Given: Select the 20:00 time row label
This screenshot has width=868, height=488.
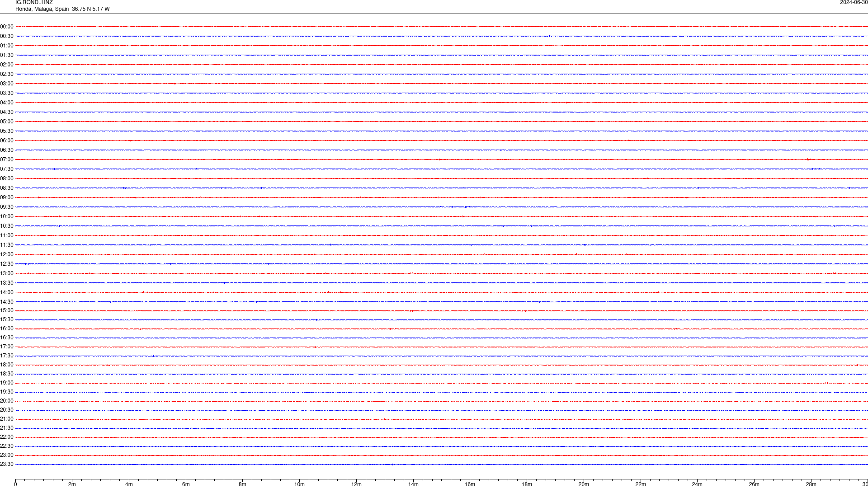Looking at the screenshot, I should (7, 401).
